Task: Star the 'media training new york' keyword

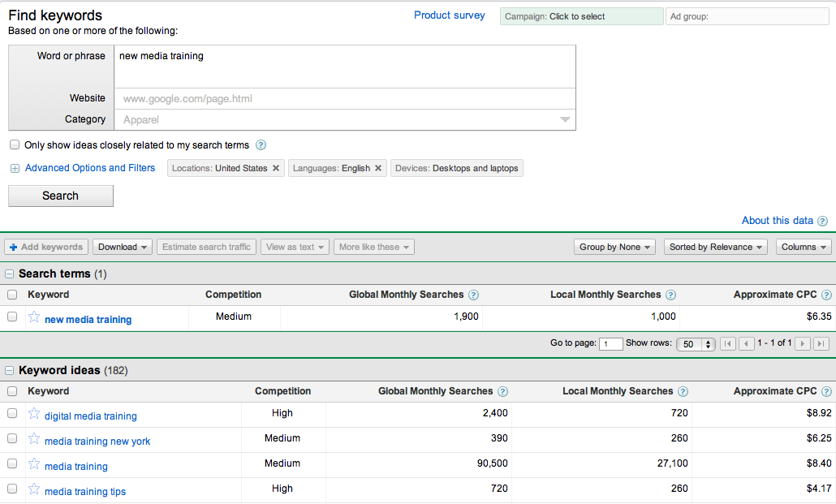Action: [x=34, y=439]
